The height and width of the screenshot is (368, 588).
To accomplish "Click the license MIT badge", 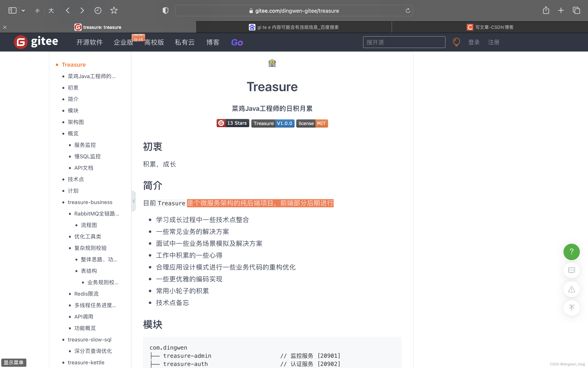I will pos(312,123).
